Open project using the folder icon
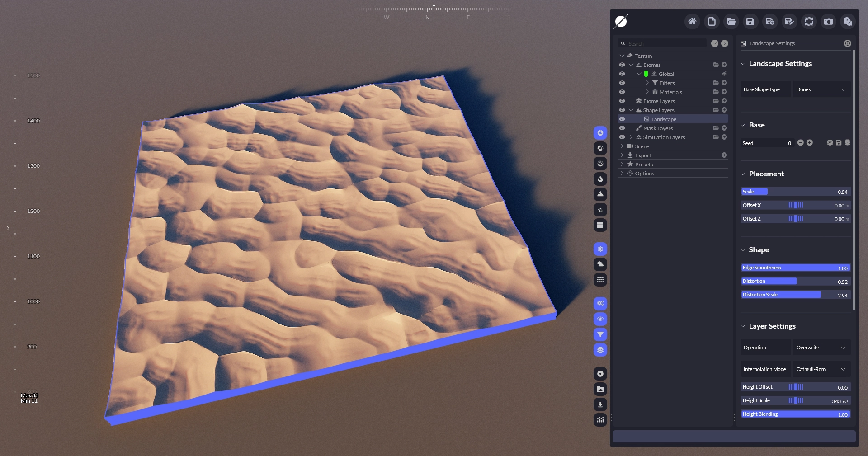868x456 pixels. point(731,21)
